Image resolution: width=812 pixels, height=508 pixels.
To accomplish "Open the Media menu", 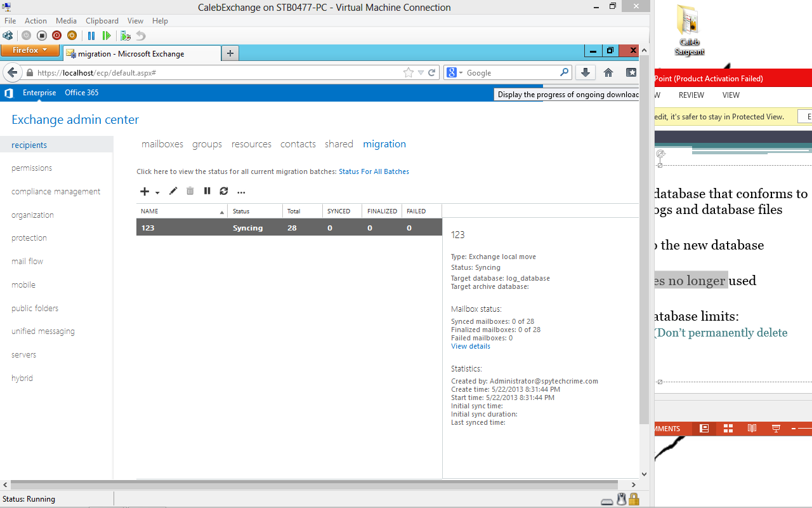I will [66, 21].
